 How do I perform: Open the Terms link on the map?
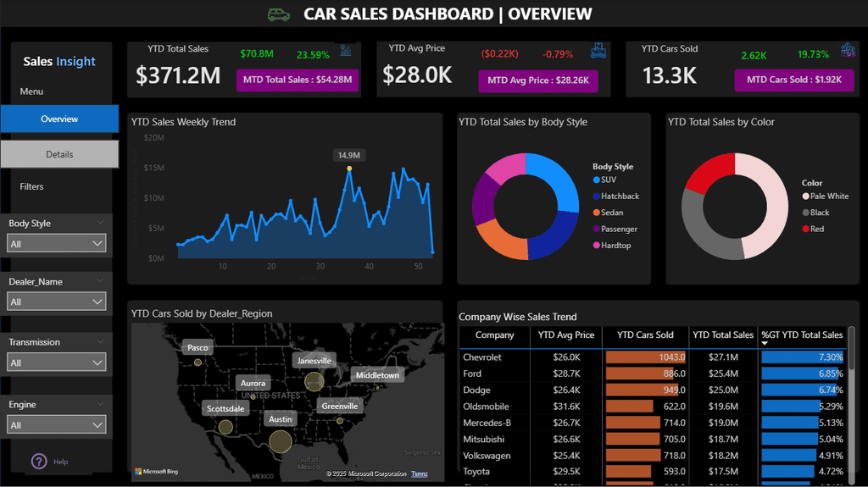[x=419, y=473]
